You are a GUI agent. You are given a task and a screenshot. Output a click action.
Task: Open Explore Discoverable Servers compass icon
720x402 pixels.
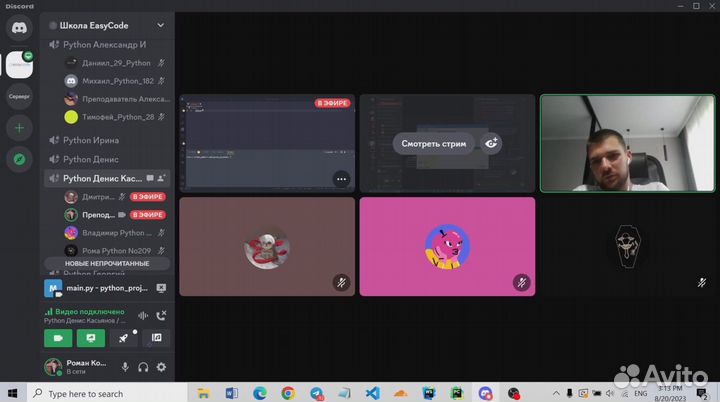19,159
